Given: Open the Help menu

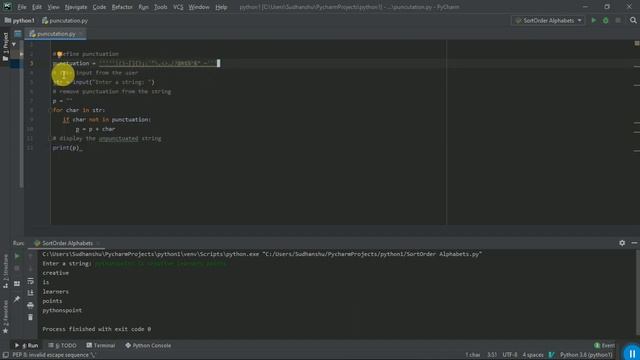Looking at the screenshot, I should click(221, 7).
